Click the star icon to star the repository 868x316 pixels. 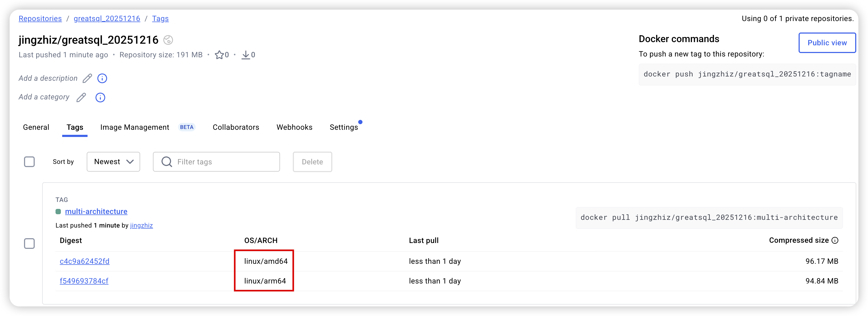(x=219, y=55)
